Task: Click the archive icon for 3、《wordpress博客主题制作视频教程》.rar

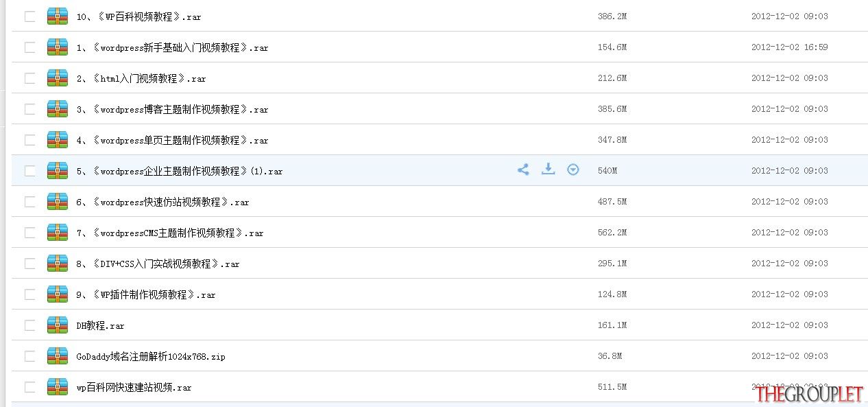Action: coord(58,109)
